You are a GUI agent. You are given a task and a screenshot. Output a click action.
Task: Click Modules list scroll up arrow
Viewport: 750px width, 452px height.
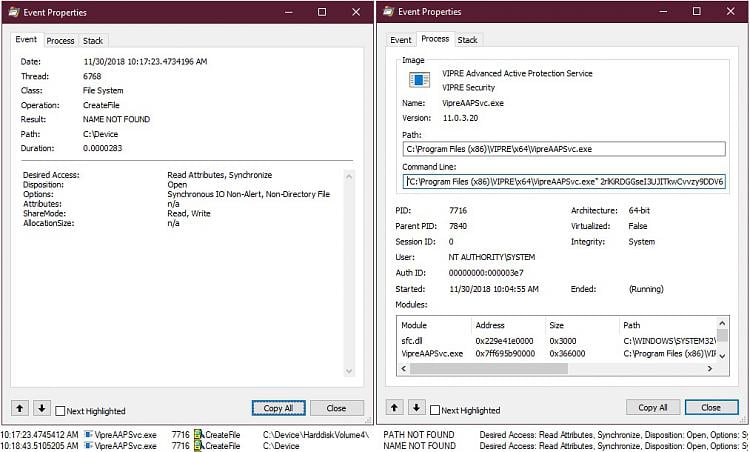[x=722, y=323]
